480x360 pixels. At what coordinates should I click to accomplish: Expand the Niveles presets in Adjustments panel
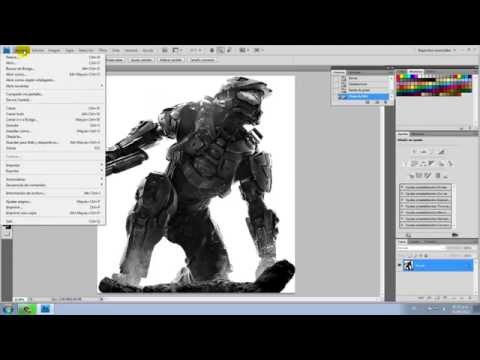pyautogui.click(x=402, y=187)
